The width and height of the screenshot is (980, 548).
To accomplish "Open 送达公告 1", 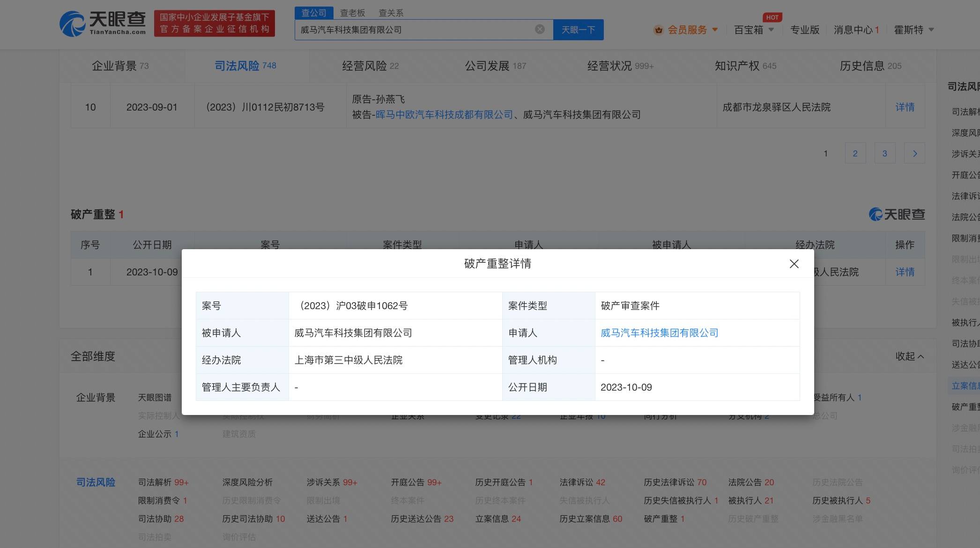I will tap(327, 519).
